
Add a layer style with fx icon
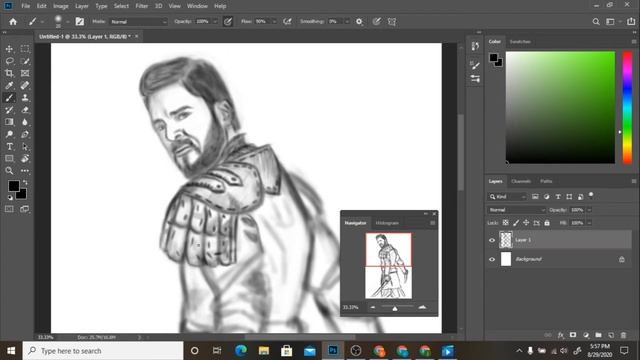coord(561,335)
